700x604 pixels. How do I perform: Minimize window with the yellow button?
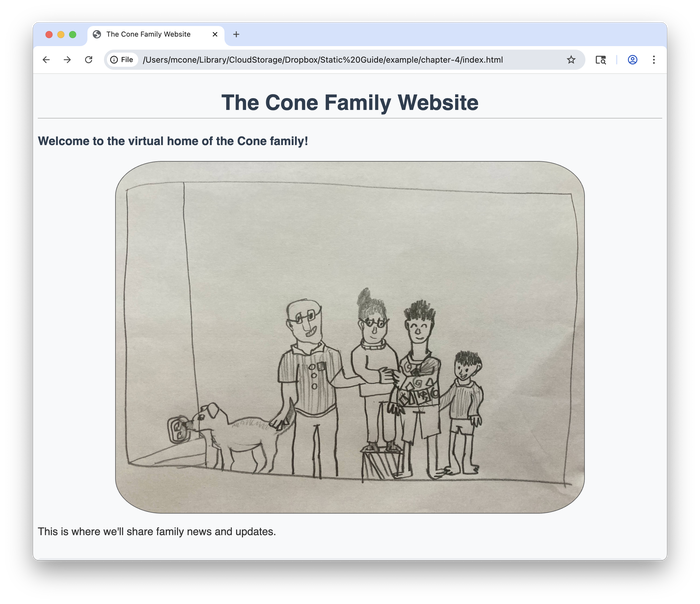tap(61, 34)
